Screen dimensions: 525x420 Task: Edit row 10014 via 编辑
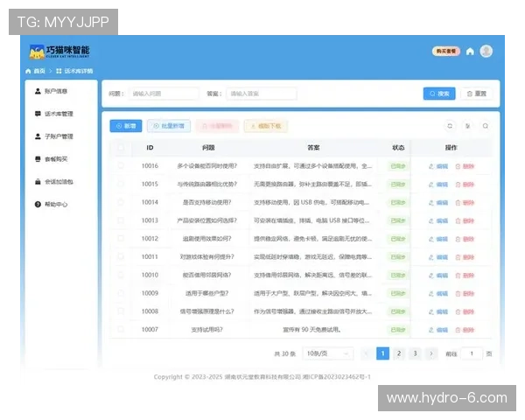(438, 203)
